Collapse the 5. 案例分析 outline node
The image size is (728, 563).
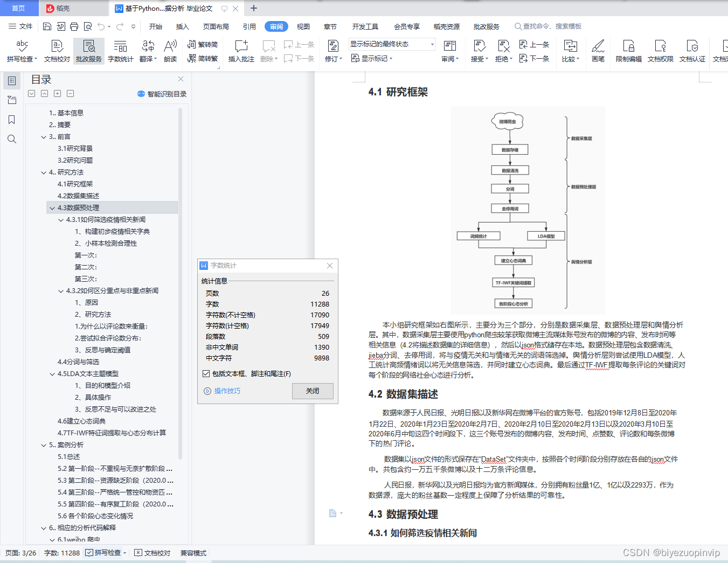pos(44,445)
